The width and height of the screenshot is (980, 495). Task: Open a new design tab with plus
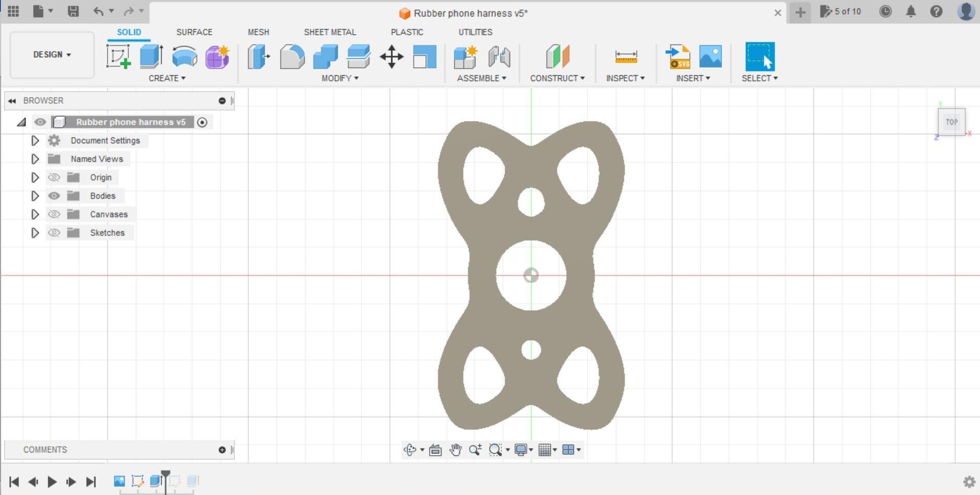(x=800, y=12)
